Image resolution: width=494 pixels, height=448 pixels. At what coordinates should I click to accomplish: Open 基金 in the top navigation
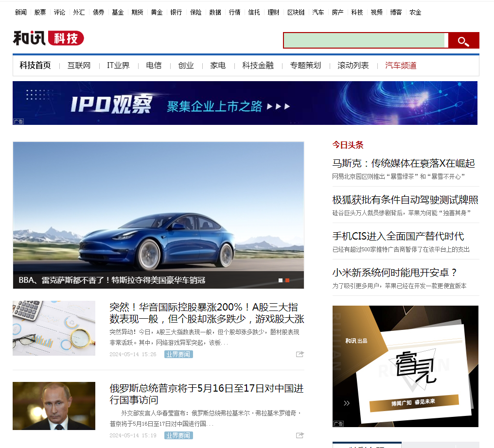pos(118,12)
